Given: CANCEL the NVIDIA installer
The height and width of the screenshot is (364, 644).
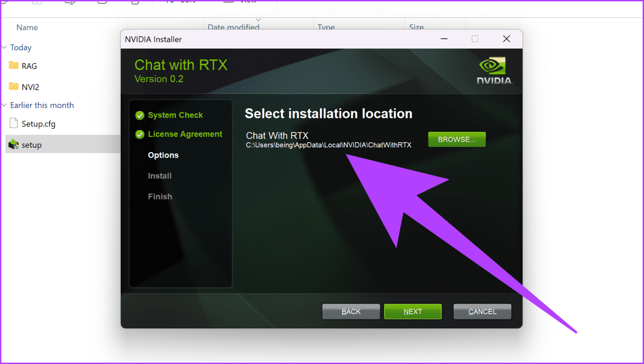Looking at the screenshot, I should point(482,312).
